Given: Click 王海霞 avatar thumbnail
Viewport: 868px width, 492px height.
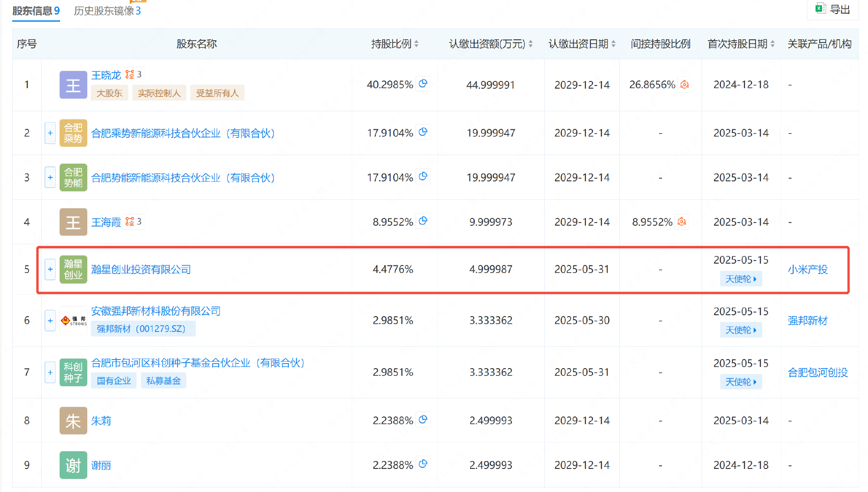Looking at the screenshot, I should [x=73, y=222].
